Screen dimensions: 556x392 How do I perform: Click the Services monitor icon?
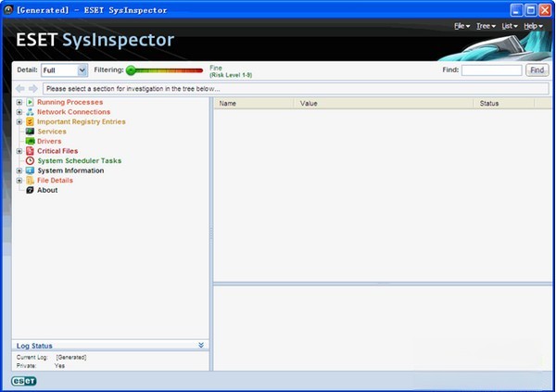pyautogui.click(x=30, y=132)
